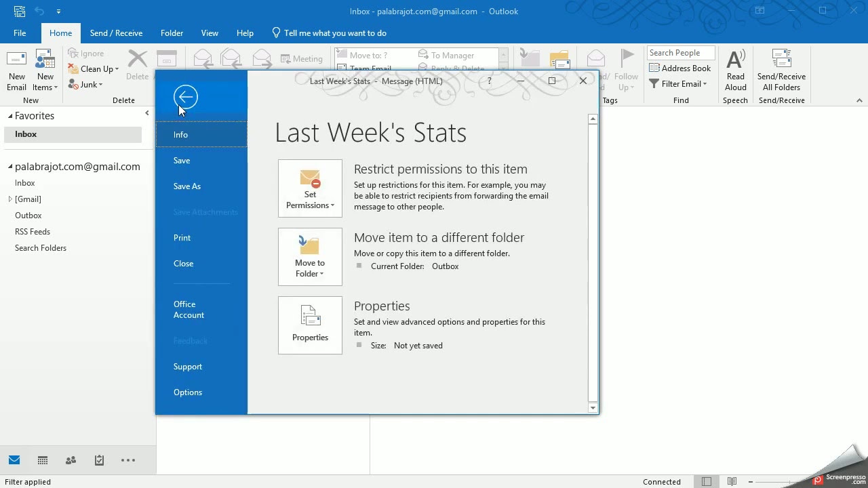Image resolution: width=868 pixels, height=488 pixels.
Task: Click Send/Receive All Folders
Action: coord(781,70)
